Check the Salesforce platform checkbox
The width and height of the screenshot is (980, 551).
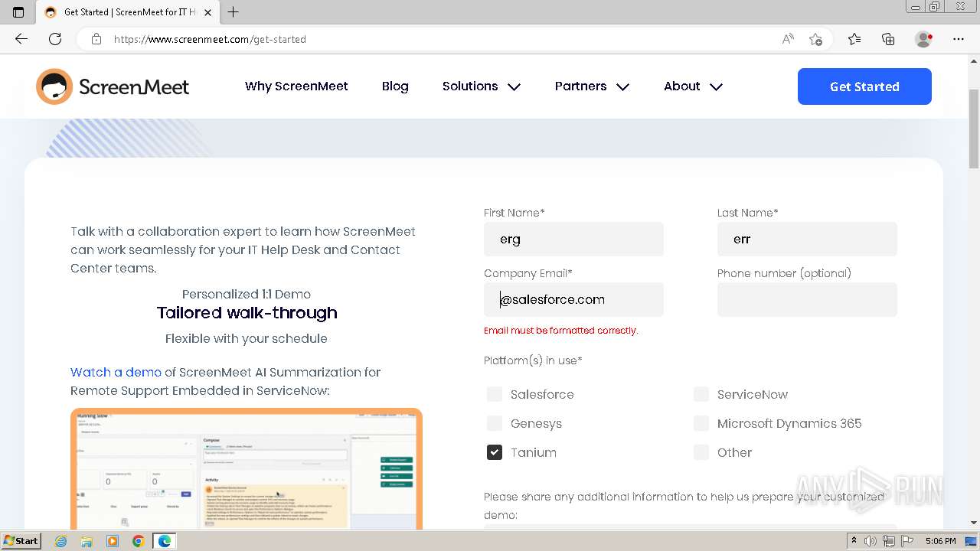click(x=495, y=394)
